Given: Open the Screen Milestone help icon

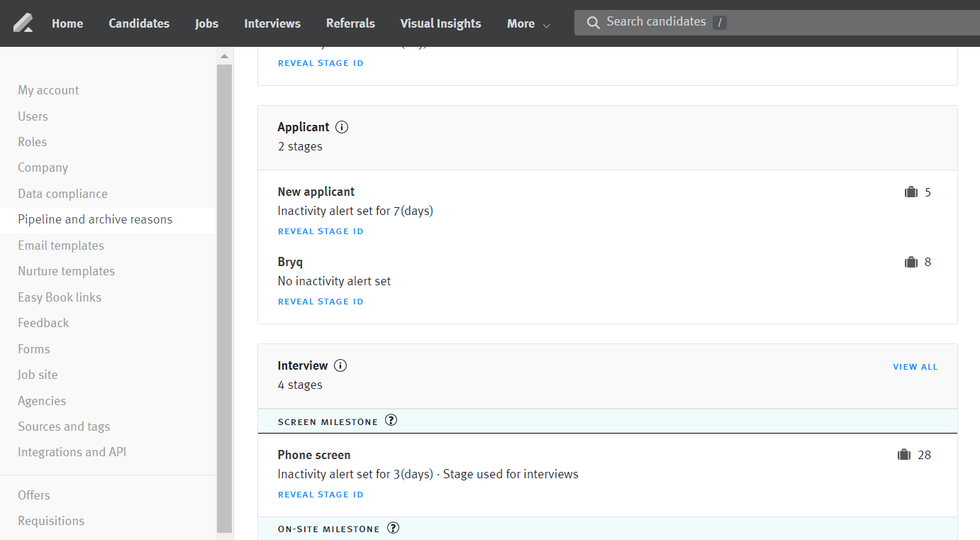Looking at the screenshot, I should tap(391, 421).
